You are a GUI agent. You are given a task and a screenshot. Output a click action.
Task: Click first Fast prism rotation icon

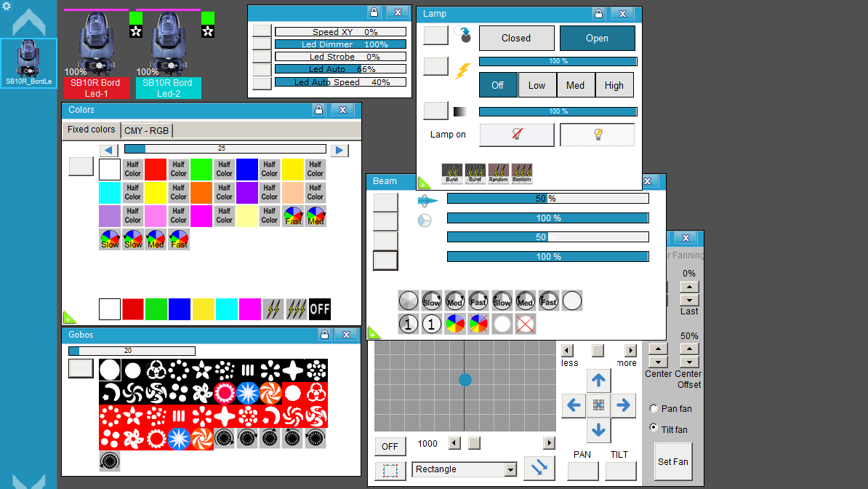click(x=478, y=301)
